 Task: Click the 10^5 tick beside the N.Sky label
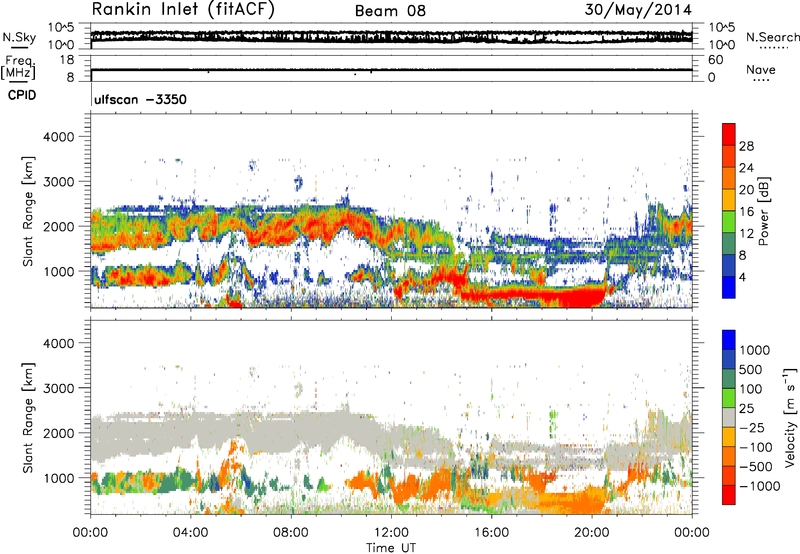61,28
